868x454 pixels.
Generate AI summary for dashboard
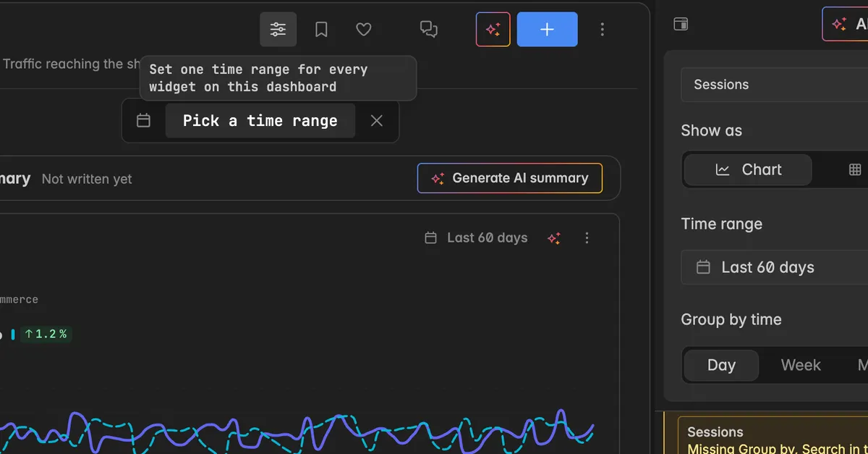(x=510, y=178)
